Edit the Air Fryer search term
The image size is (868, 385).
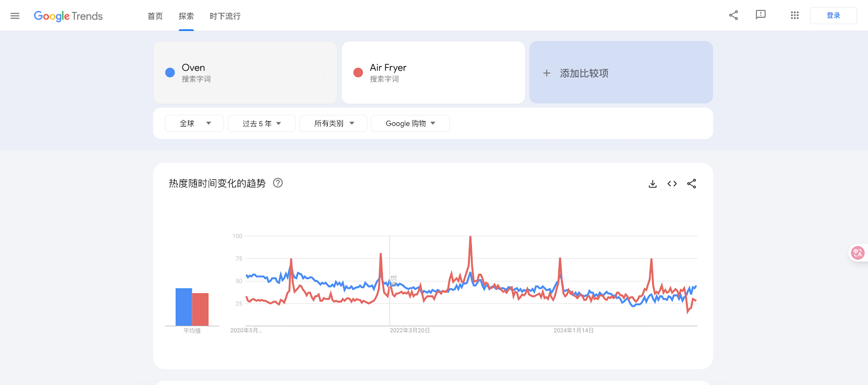[x=388, y=67]
